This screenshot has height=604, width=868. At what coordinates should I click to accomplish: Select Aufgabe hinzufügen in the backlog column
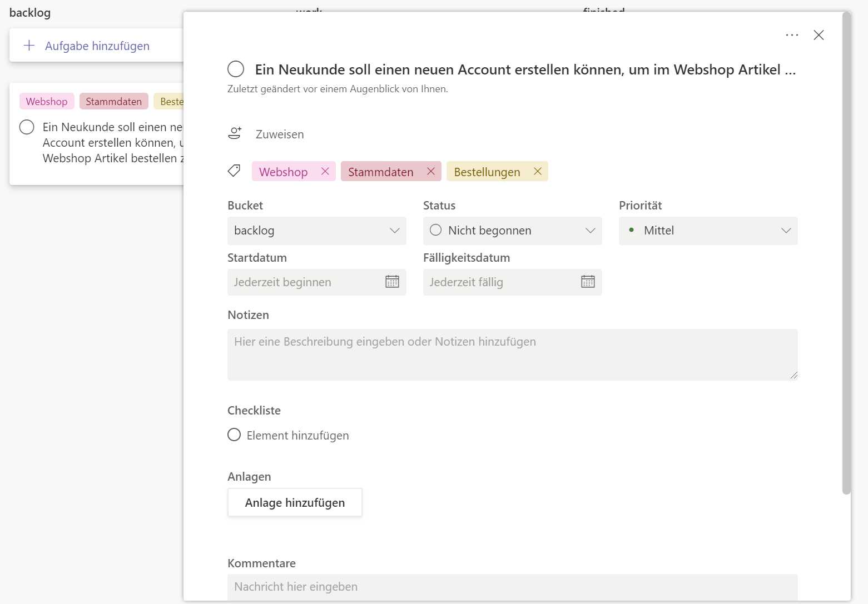pyautogui.click(x=97, y=45)
